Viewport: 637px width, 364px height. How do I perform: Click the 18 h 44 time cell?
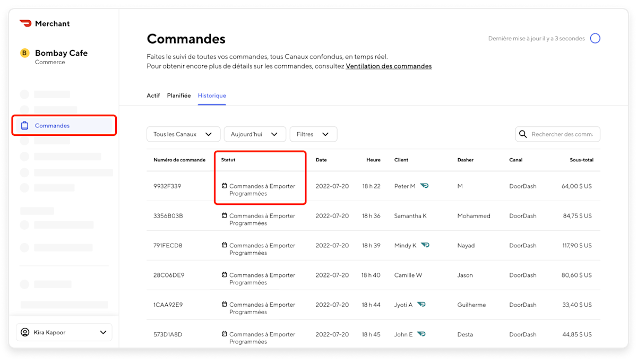click(x=371, y=305)
